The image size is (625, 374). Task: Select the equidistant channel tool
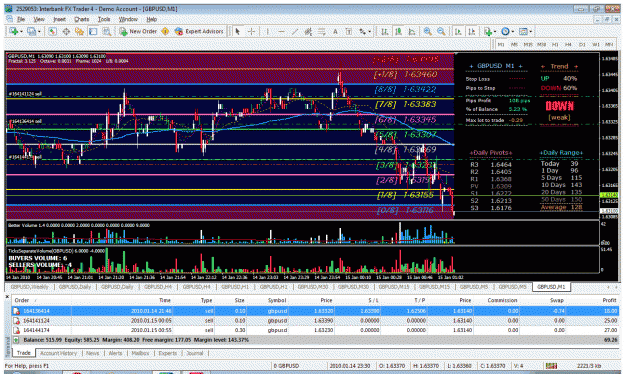[308, 31]
